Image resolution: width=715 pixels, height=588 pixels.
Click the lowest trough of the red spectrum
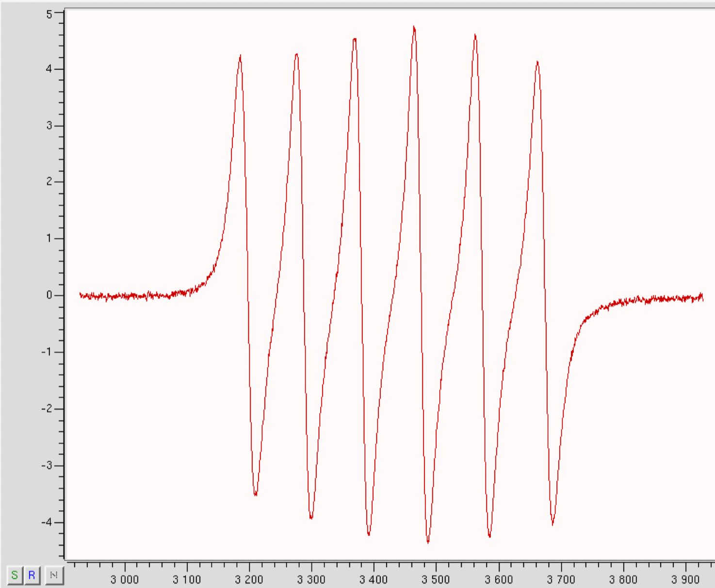pos(428,542)
